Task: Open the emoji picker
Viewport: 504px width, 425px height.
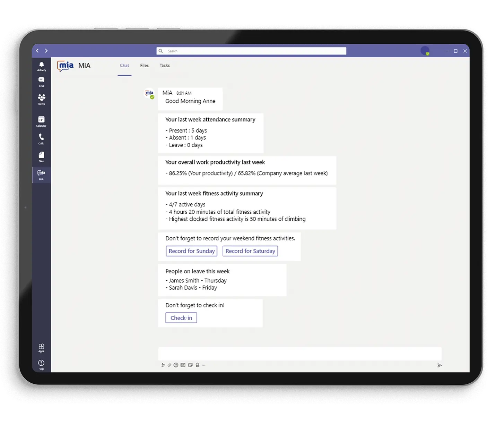Action: 176,365
